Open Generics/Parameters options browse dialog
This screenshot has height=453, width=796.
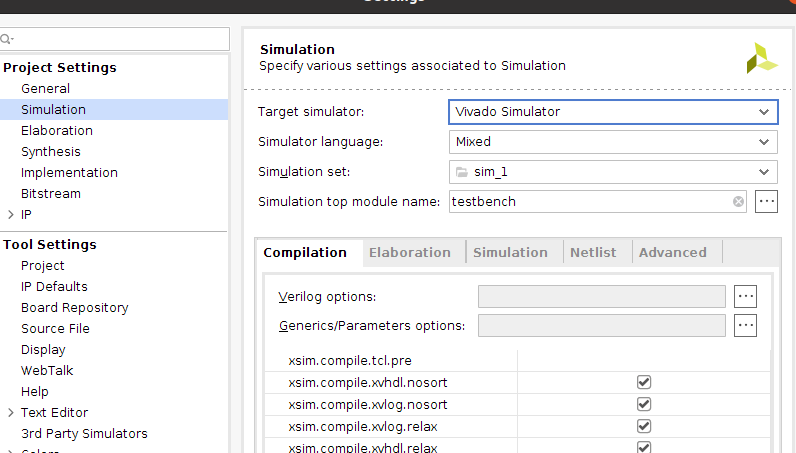(x=745, y=326)
